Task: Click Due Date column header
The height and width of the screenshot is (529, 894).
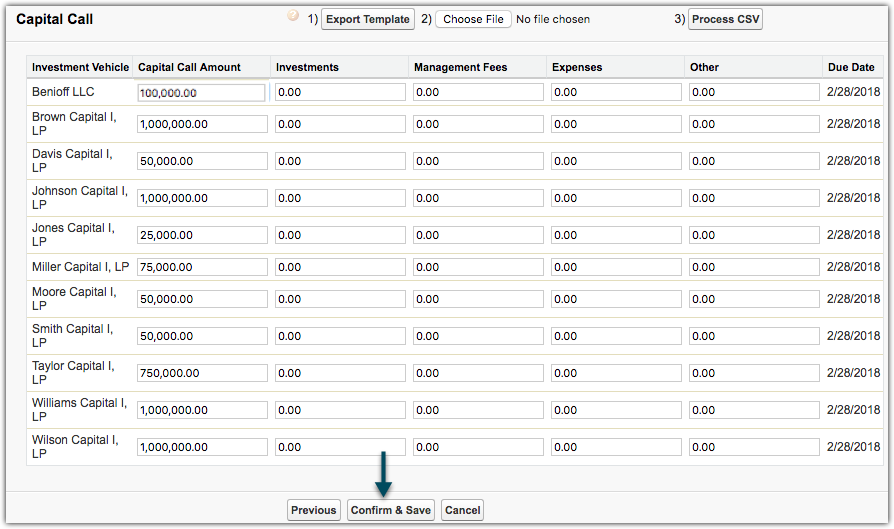Action: (851, 67)
